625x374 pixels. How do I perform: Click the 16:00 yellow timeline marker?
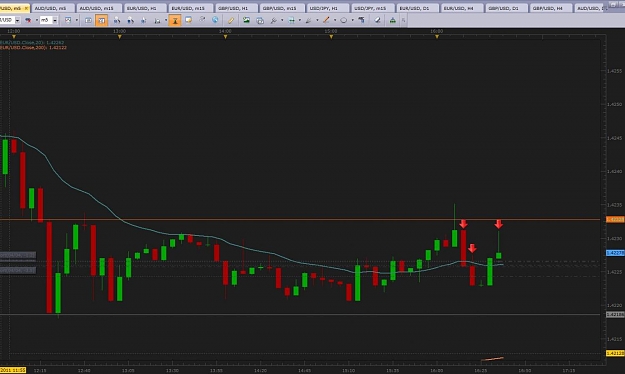click(x=437, y=37)
